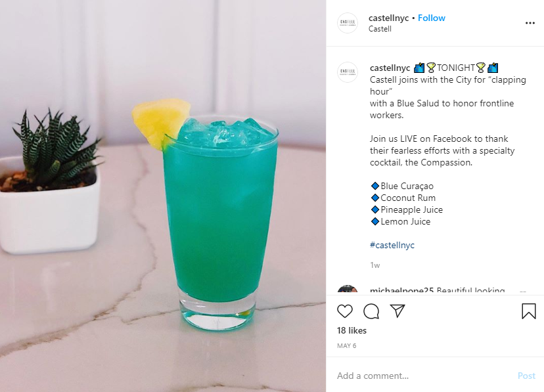The image size is (544, 392).
Task: Like the post with the heart icon
Action: coord(345,311)
